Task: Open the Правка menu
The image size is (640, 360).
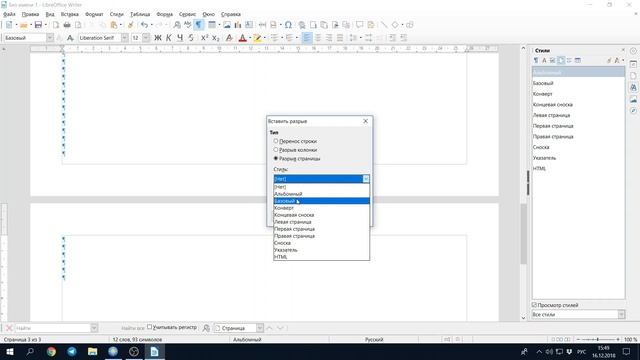Action: [x=30, y=14]
